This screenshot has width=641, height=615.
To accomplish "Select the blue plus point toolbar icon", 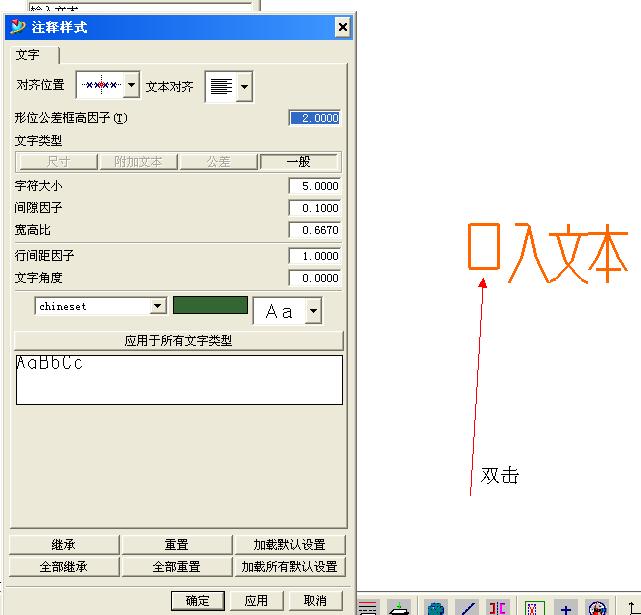I will pyautogui.click(x=566, y=608).
